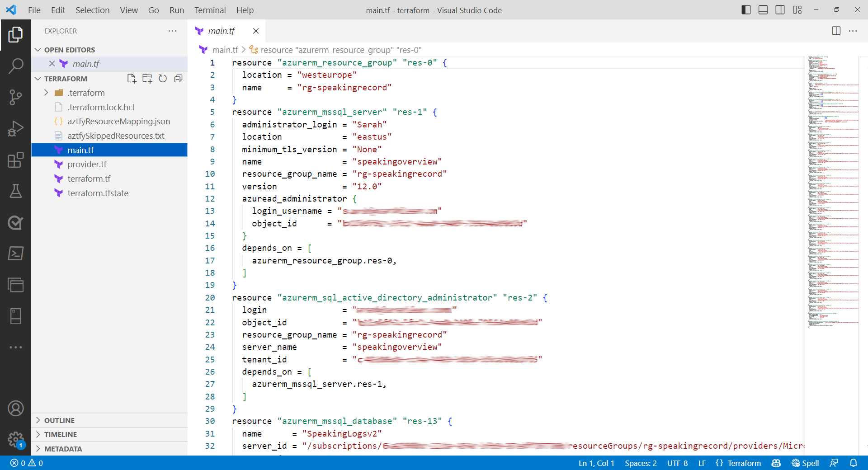Click the notifications bell in the status bar

tap(854, 463)
